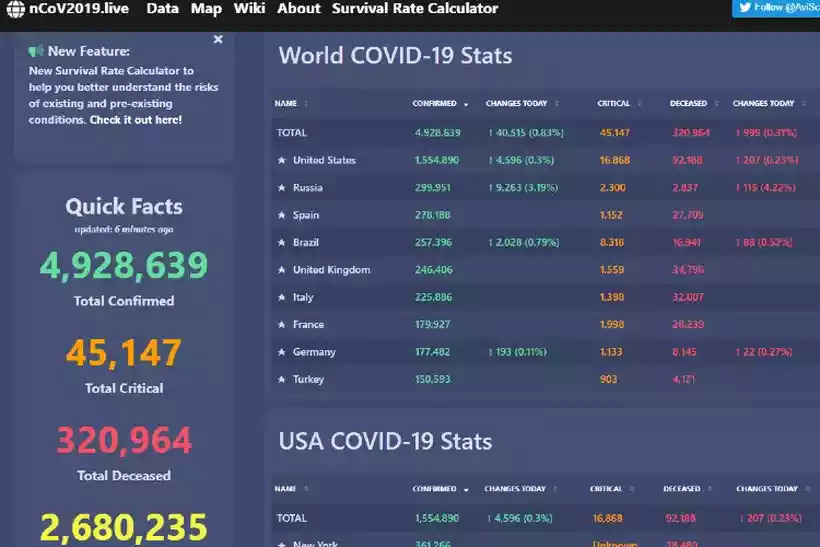The image size is (820, 547).
Task: Click the star icon next to Spain
Action: tap(281, 215)
